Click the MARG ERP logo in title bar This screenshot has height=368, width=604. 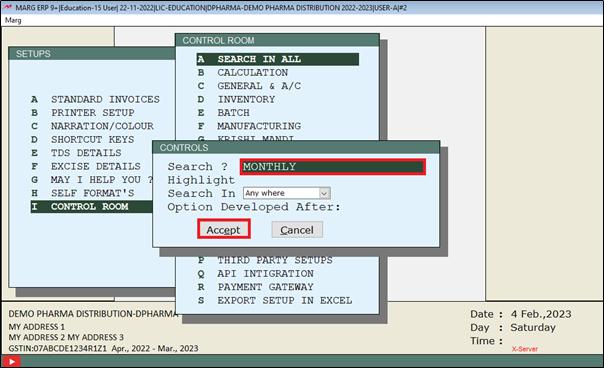(x=7, y=7)
